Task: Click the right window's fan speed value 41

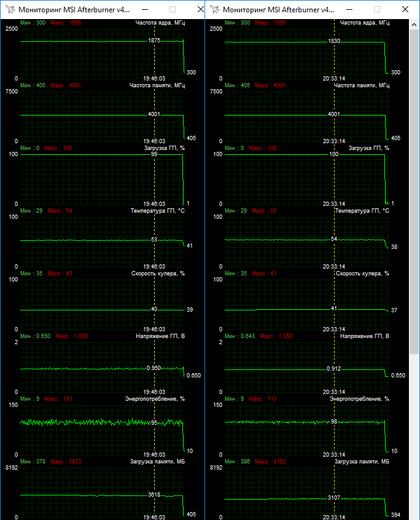Action: pyautogui.click(x=334, y=309)
